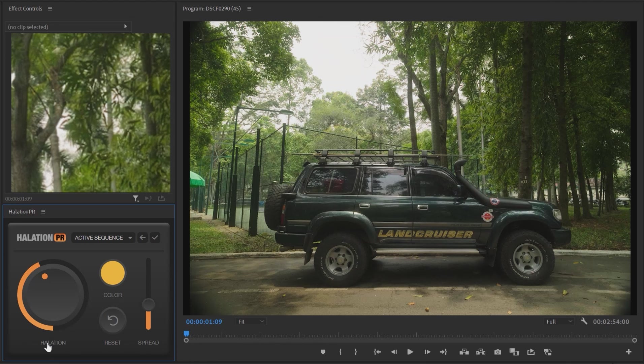This screenshot has width=644, height=364.
Task: Open the wrench settings icon
Action: [x=584, y=321]
